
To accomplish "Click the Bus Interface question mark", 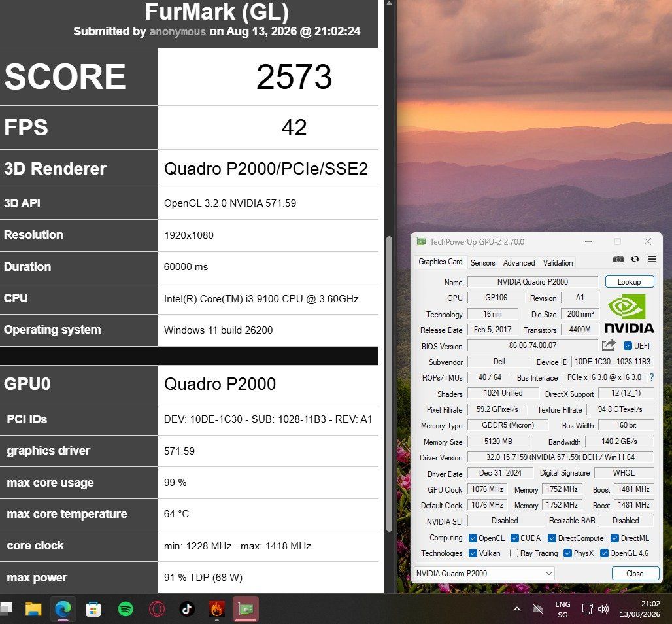I will pyautogui.click(x=652, y=377).
